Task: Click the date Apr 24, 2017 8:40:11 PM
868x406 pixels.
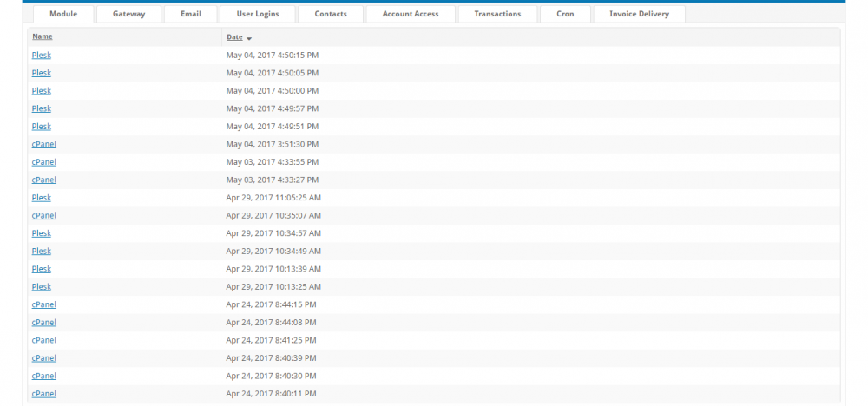Action: (271, 394)
